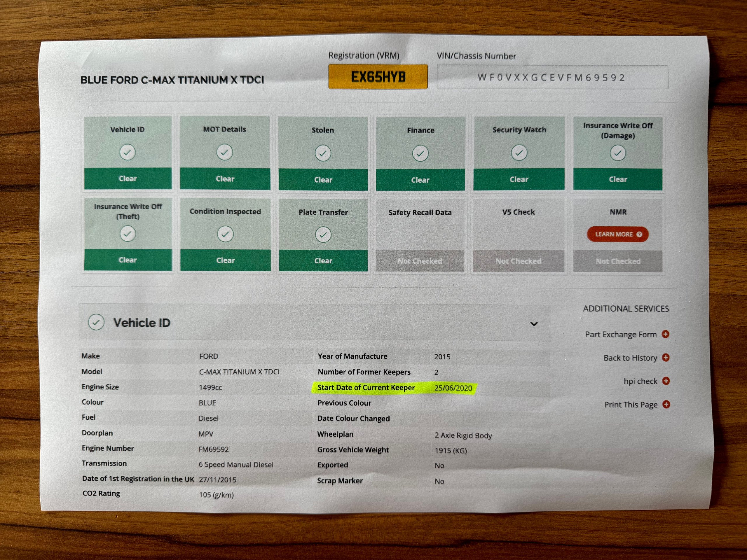Viewport: 747px width, 560px height.
Task: Click the ADDITIONAL SERVICES heading
Action: pyautogui.click(x=626, y=309)
